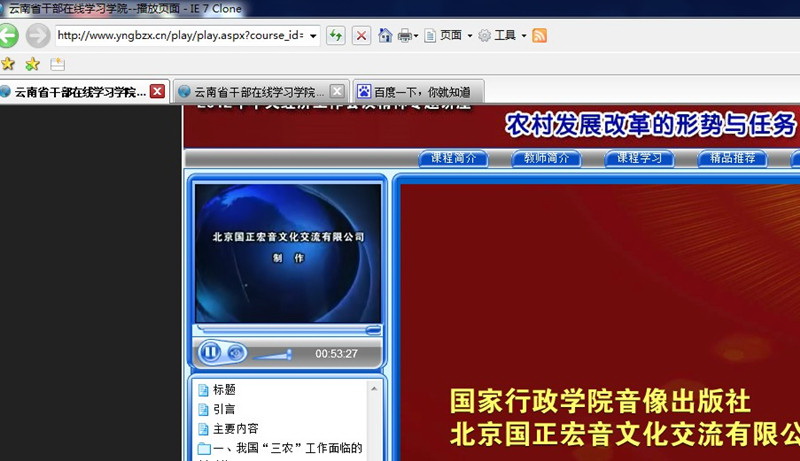Image resolution: width=800 pixels, height=461 pixels.
Task: Open the 页面 menu dropdown
Action: click(455, 35)
